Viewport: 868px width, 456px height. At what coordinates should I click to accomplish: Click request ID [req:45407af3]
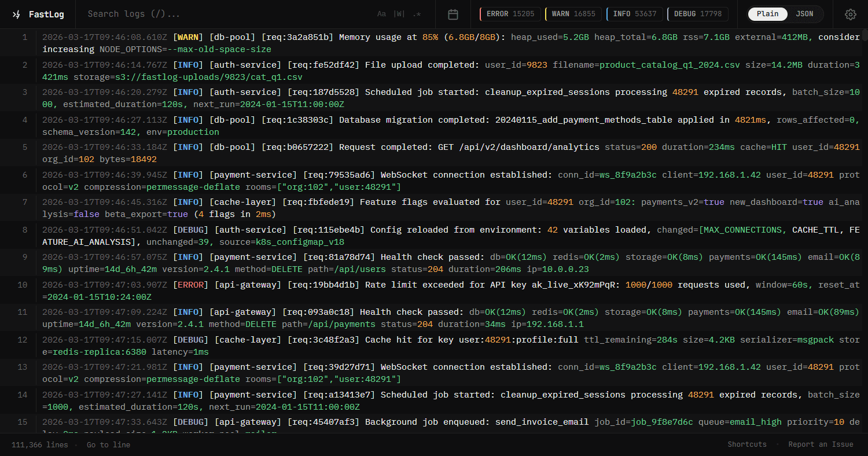323,422
